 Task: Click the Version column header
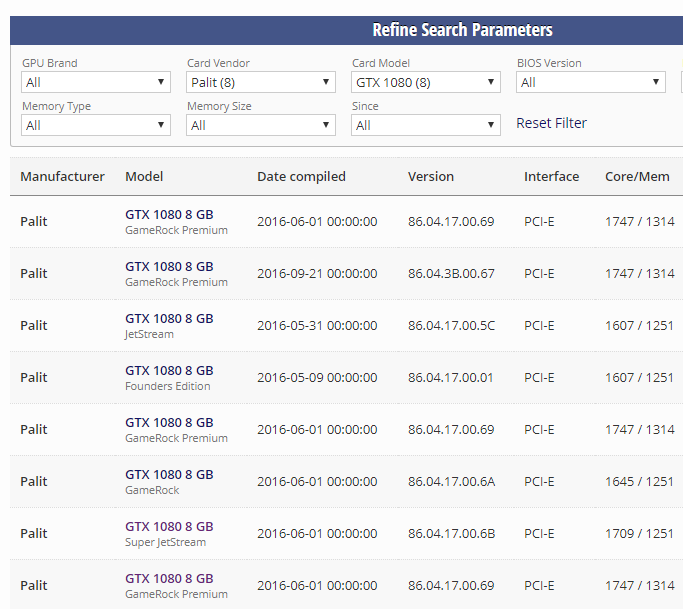point(431,176)
